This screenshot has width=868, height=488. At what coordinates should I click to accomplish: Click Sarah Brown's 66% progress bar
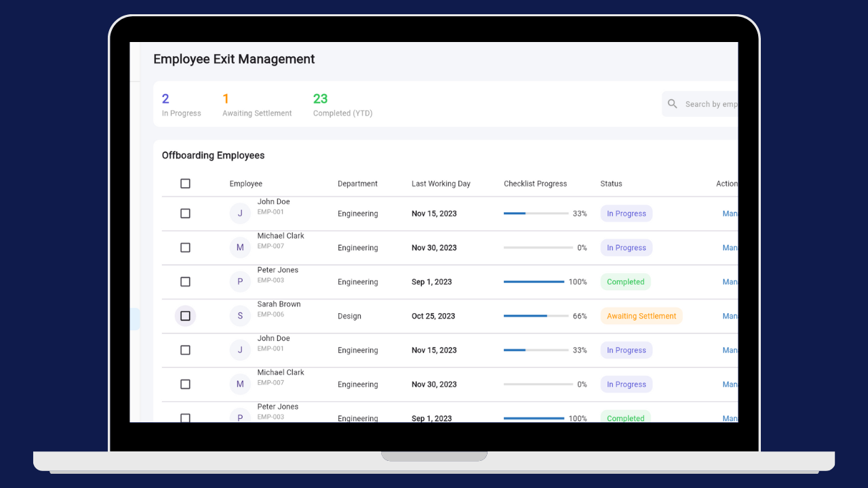point(536,316)
